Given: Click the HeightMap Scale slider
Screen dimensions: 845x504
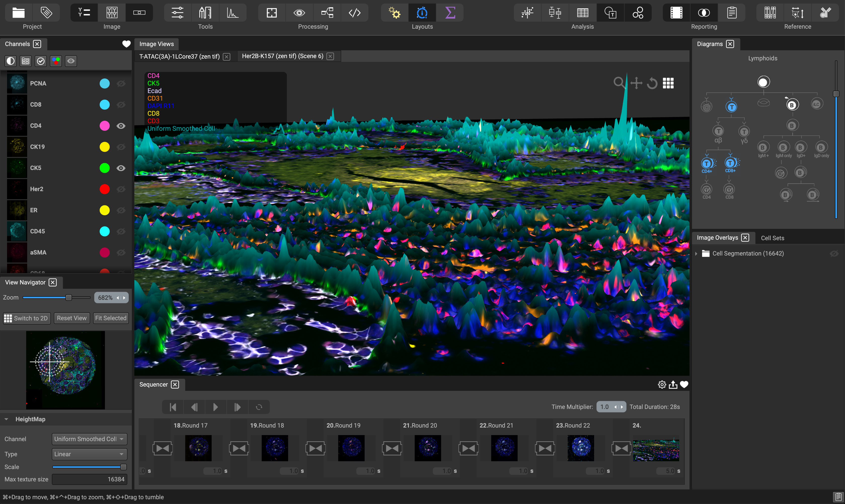Looking at the screenshot, I should point(89,467).
